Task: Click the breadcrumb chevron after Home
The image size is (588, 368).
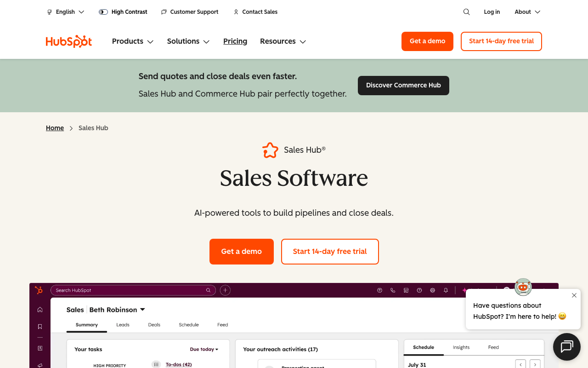Action: point(71,128)
